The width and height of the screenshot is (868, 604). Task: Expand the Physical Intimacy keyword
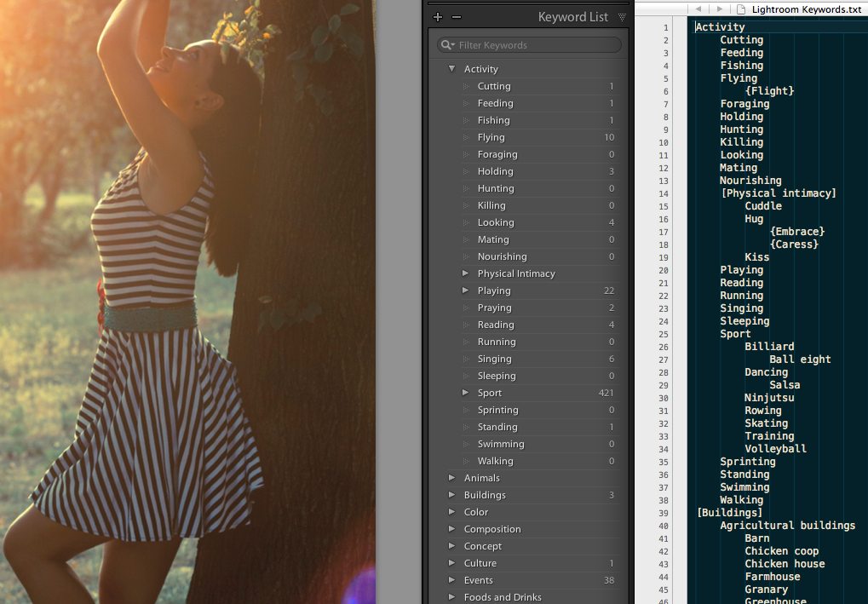[466, 273]
